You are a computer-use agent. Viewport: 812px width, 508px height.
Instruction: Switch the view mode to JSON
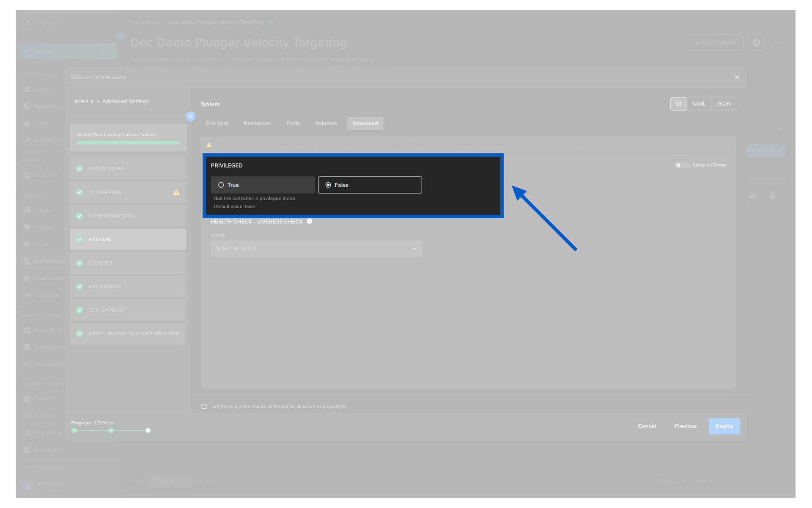tap(723, 104)
